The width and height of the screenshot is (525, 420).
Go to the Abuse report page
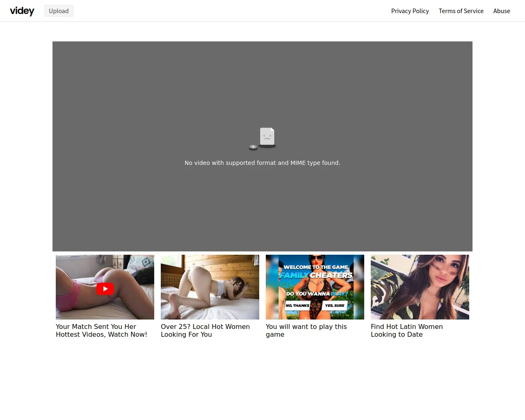[x=502, y=11]
